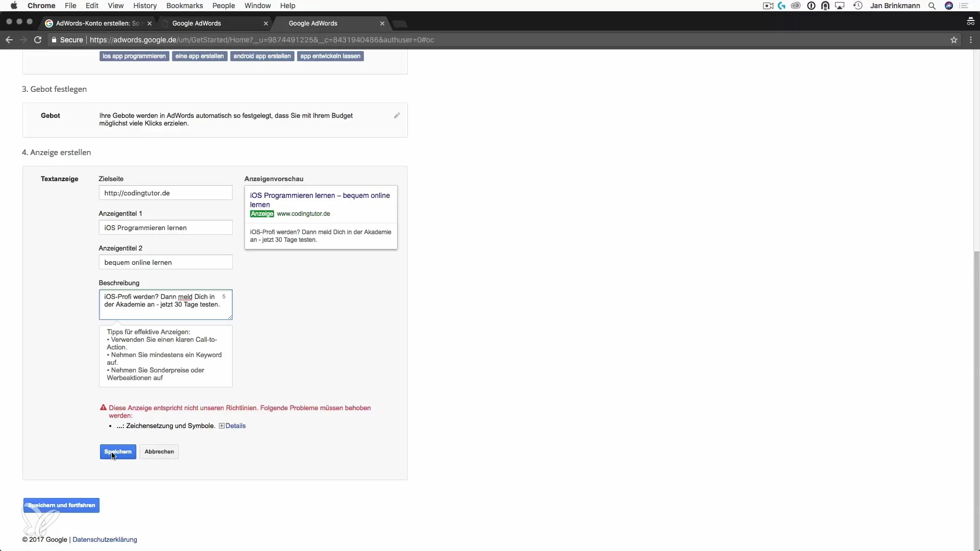980x551 pixels.
Task: Click the address bar URL
Action: pos(262,40)
